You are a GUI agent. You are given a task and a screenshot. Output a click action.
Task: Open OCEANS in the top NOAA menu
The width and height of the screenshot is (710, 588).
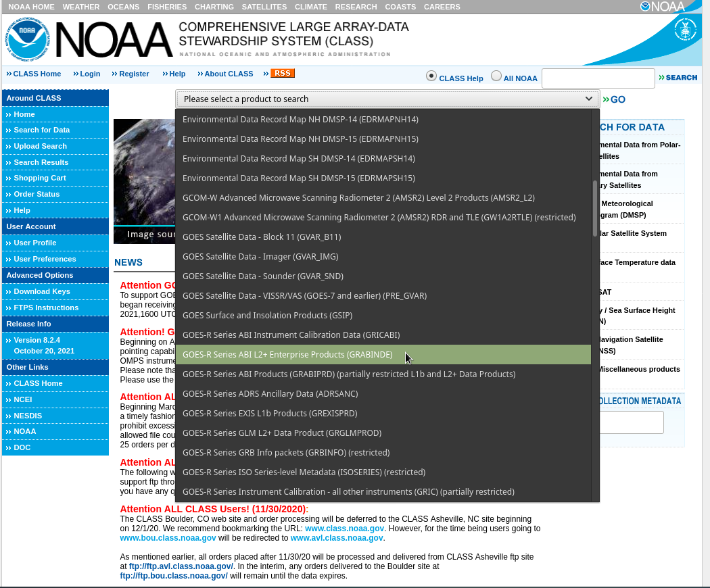(x=123, y=7)
